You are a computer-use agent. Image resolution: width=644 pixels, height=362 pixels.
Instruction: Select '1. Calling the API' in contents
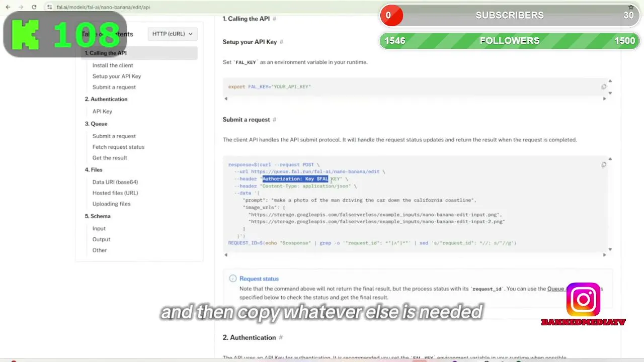tap(139, 53)
